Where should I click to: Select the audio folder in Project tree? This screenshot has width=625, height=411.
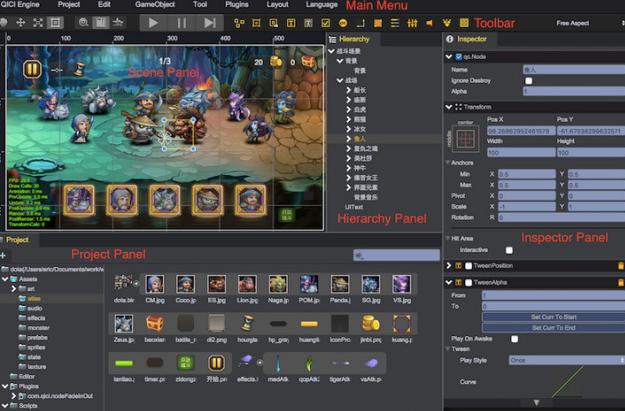(x=31, y=308)
